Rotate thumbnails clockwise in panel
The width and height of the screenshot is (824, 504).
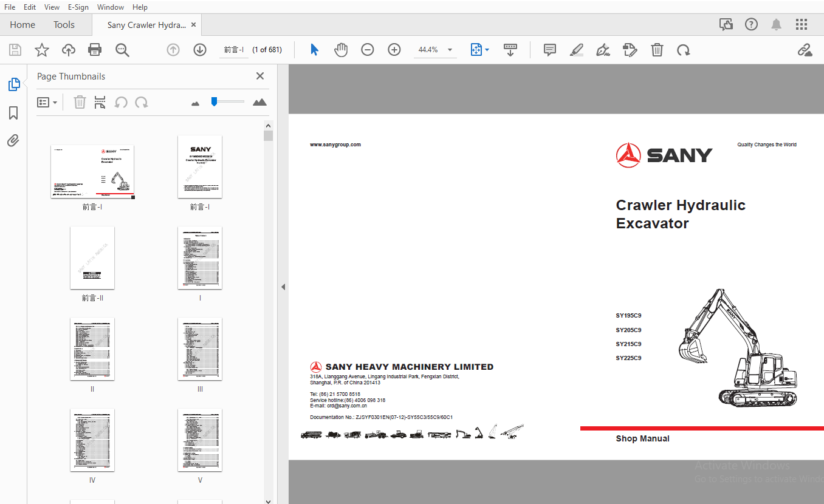click(x=142, y=102)
